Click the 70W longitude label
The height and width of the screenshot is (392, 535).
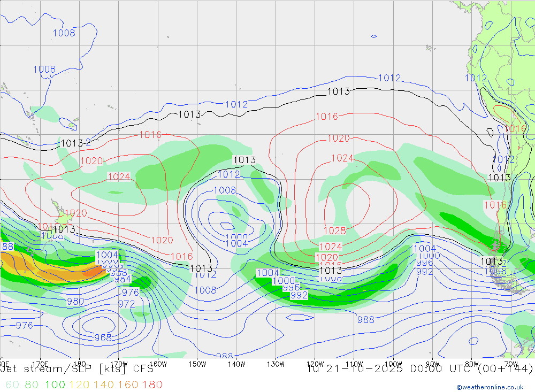(x=511, y=364)
